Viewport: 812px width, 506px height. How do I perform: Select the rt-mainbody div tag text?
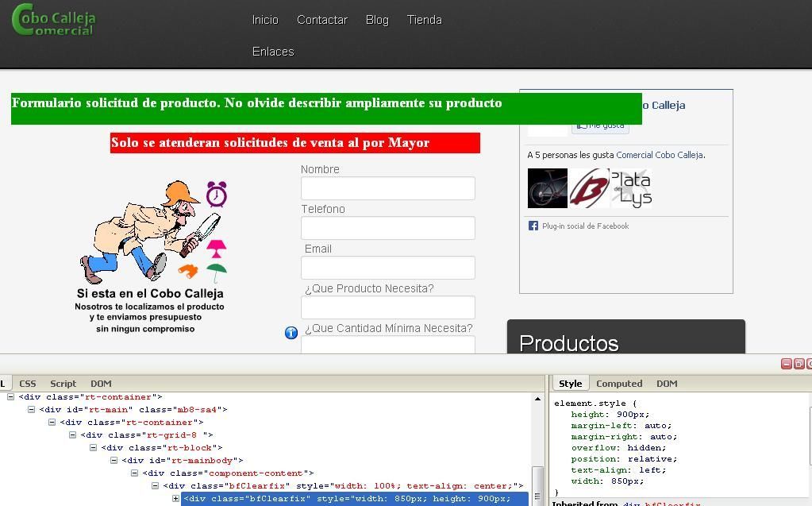[x=183, y=461]
